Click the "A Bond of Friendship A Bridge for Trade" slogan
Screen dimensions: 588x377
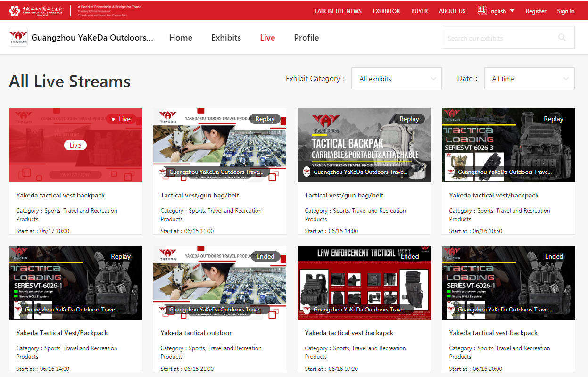109,7
